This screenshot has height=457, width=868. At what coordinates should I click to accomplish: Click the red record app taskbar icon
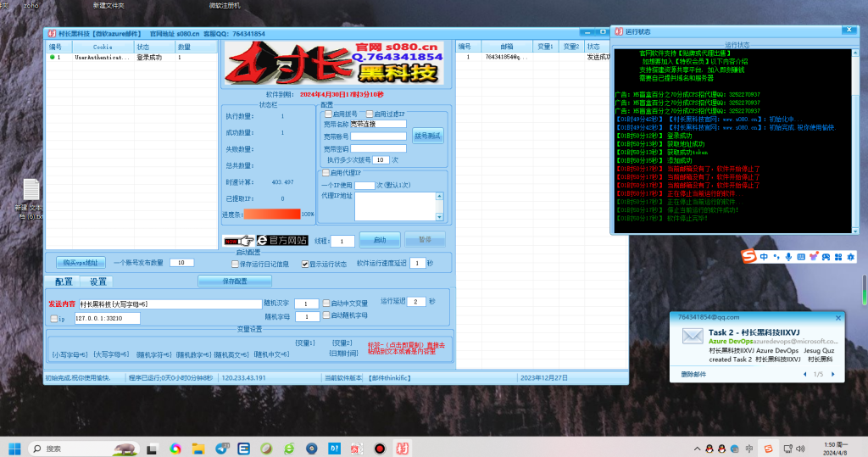[380, 449]
